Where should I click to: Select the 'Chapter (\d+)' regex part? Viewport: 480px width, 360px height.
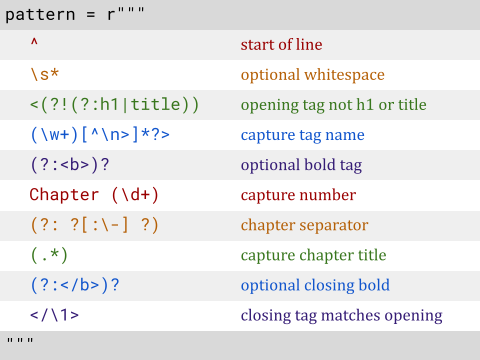94,195
